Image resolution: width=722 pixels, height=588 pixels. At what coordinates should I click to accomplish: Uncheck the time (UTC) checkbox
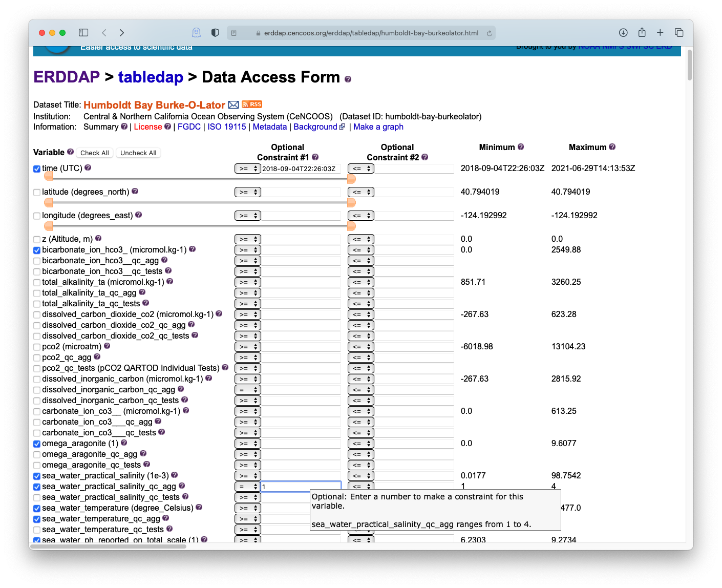pos(37,169)
